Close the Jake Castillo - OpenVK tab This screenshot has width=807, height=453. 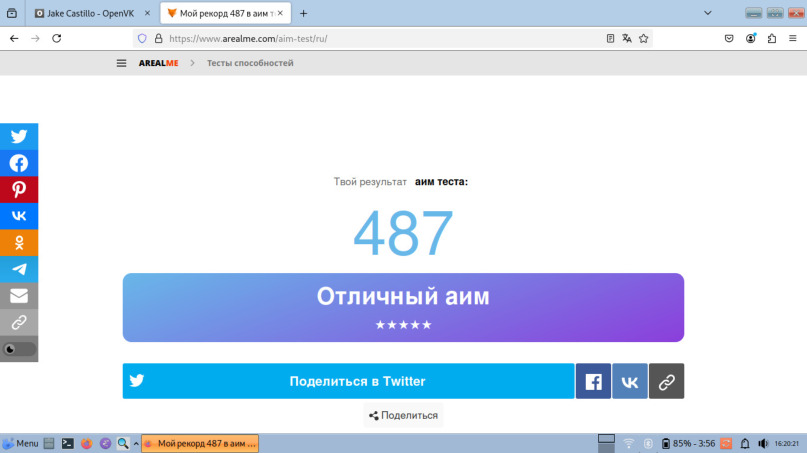[x=147, y=13]
